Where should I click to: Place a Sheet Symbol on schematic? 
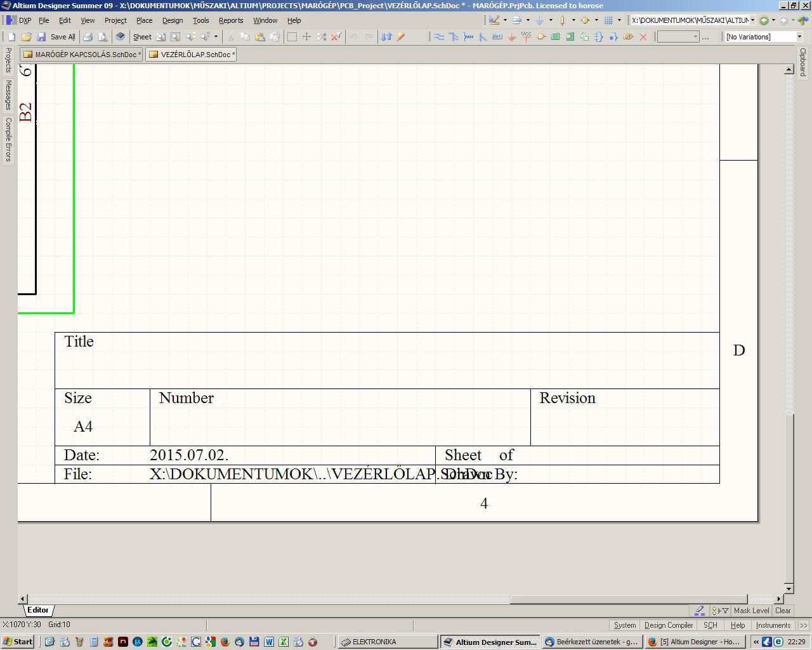[556, 37]
